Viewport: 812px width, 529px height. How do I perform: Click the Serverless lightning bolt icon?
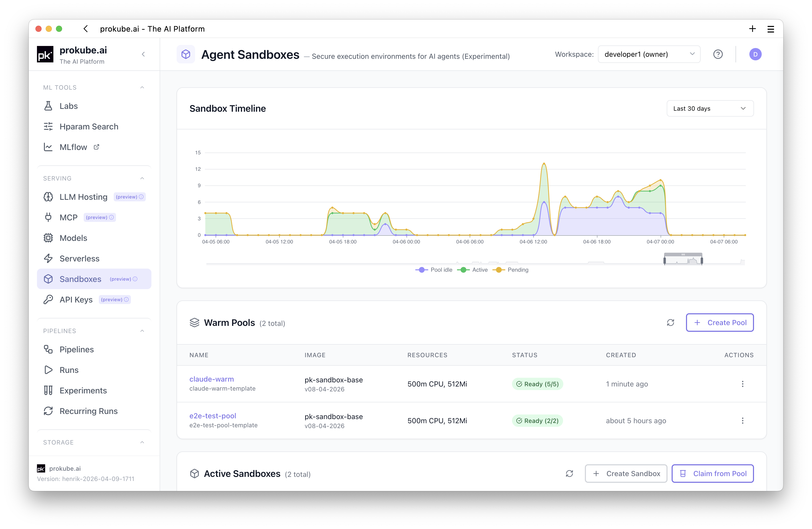48,258
